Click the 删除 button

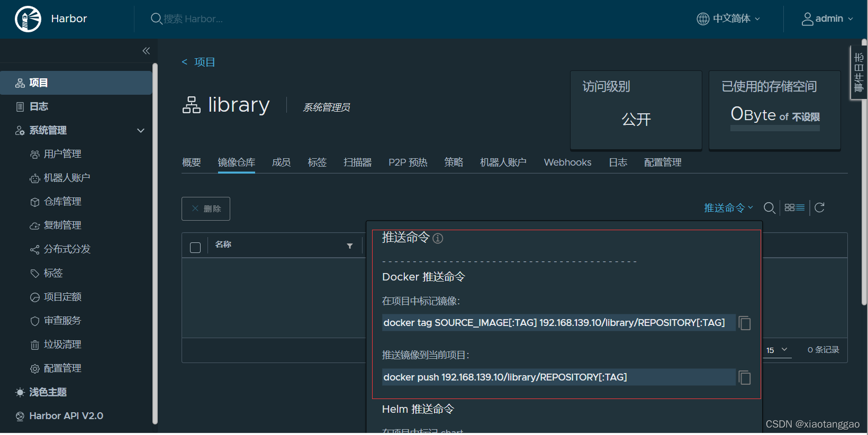(206, 209)
